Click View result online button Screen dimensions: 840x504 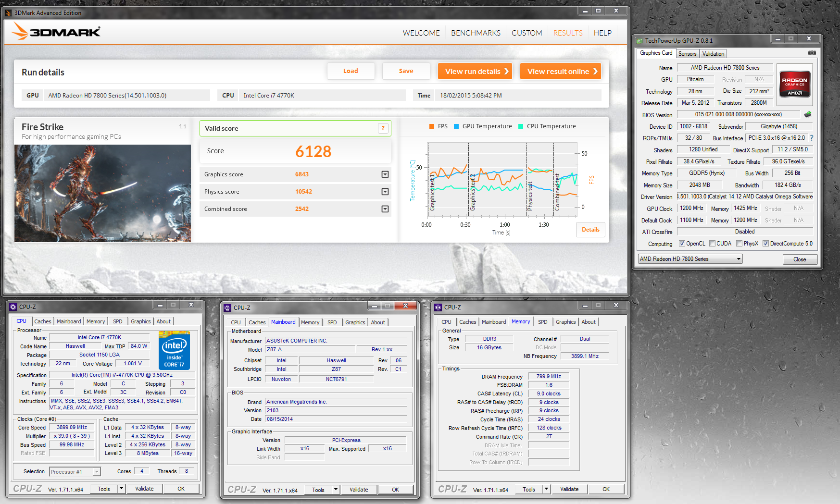point(561,71)
